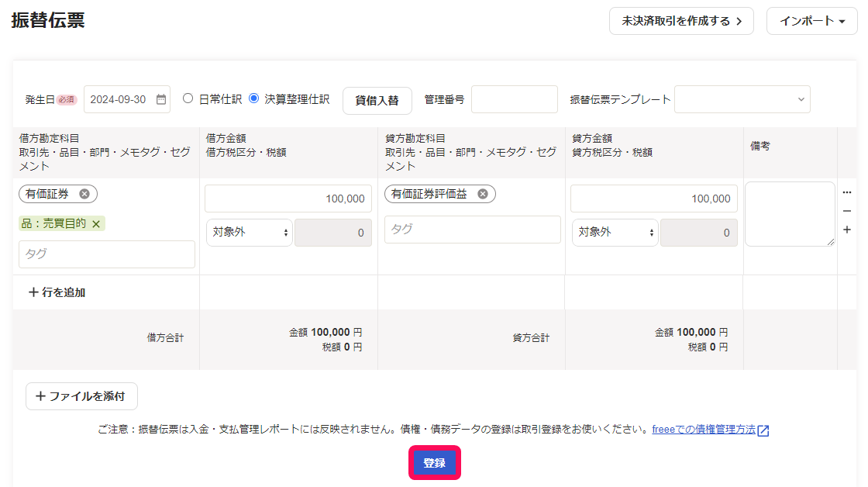Screen dimensions: 868x487
Task: Click the debit side タグ input field
Action: 107,254
